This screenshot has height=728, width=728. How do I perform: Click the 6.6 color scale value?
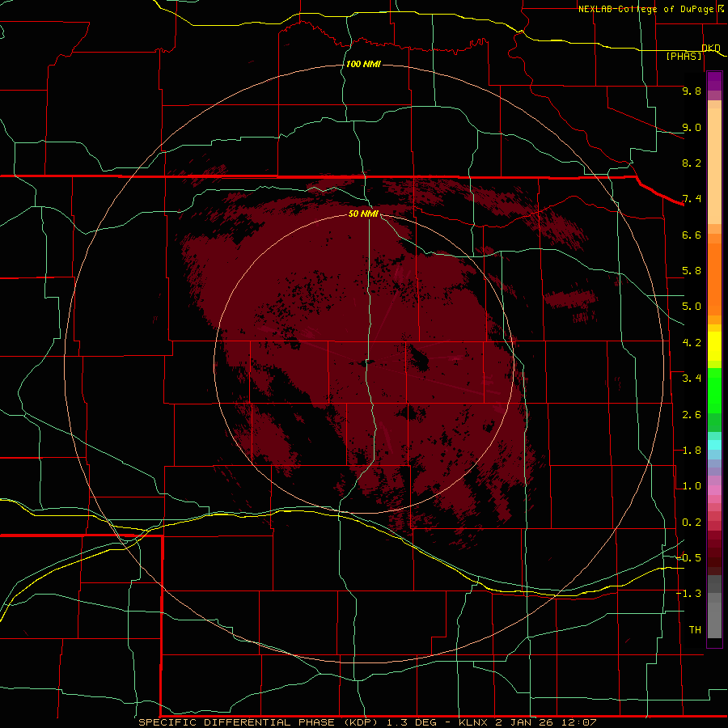tap(692, 235)
